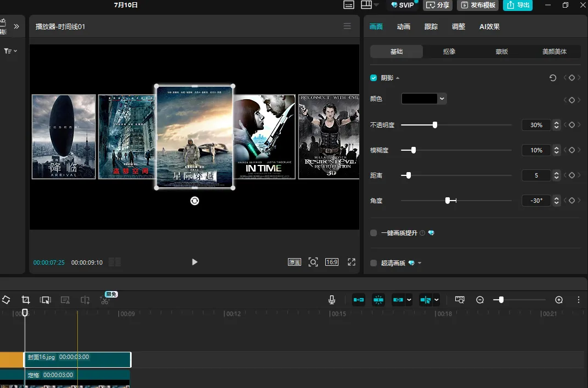The image size is (588, 388).
Task: Click the help icon next to 一键画质提升
Action: 422,233
